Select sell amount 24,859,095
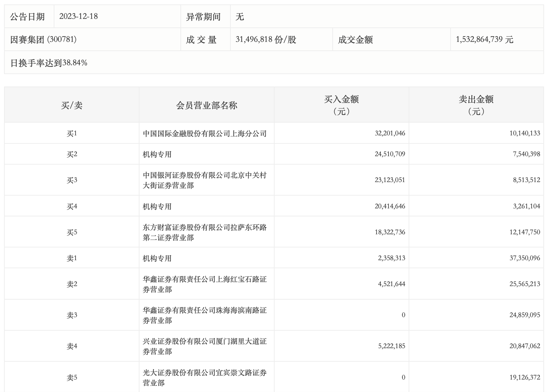547x392 pixels. (525, 315)
